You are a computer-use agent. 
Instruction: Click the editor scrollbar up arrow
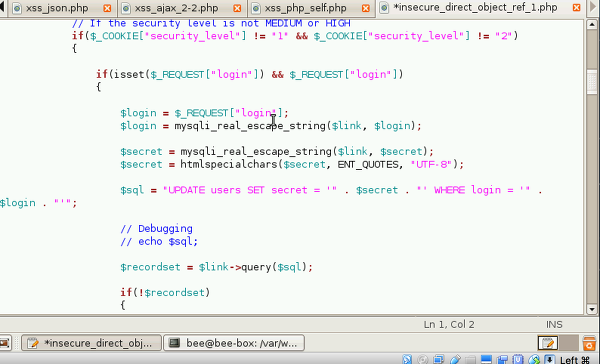pyautogui.click(x=592, y=24)
